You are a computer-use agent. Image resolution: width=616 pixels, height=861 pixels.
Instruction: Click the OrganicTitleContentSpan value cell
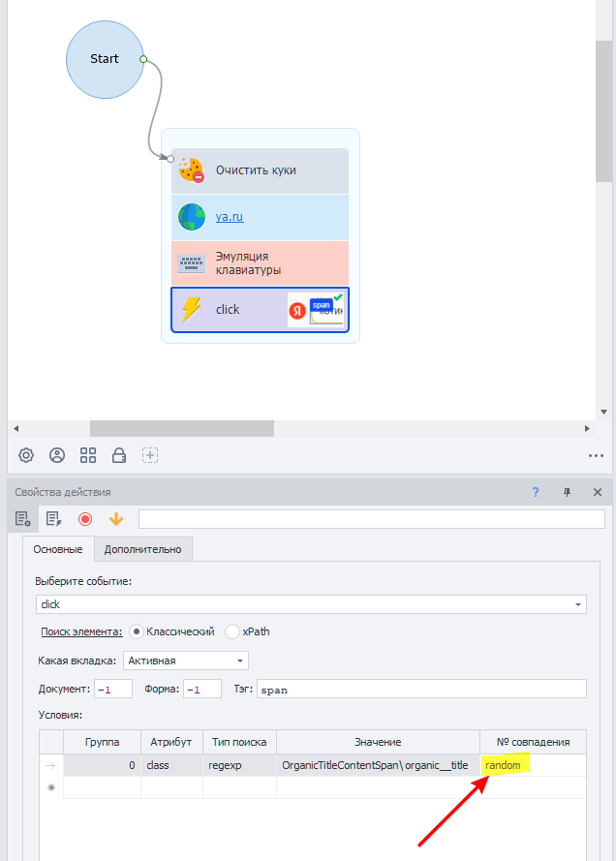tap(378, 765)
